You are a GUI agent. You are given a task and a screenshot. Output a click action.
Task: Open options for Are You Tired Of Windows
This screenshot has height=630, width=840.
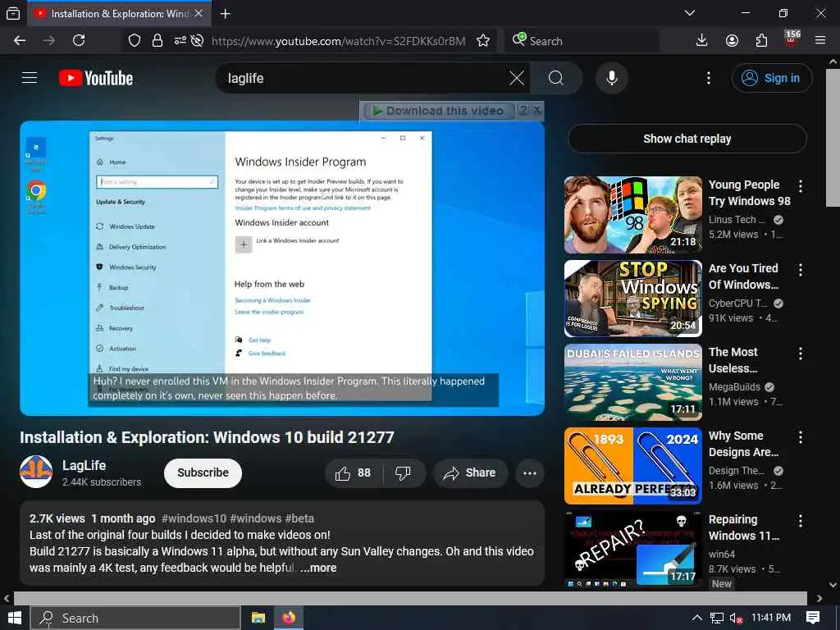click(x=801, y=270)
